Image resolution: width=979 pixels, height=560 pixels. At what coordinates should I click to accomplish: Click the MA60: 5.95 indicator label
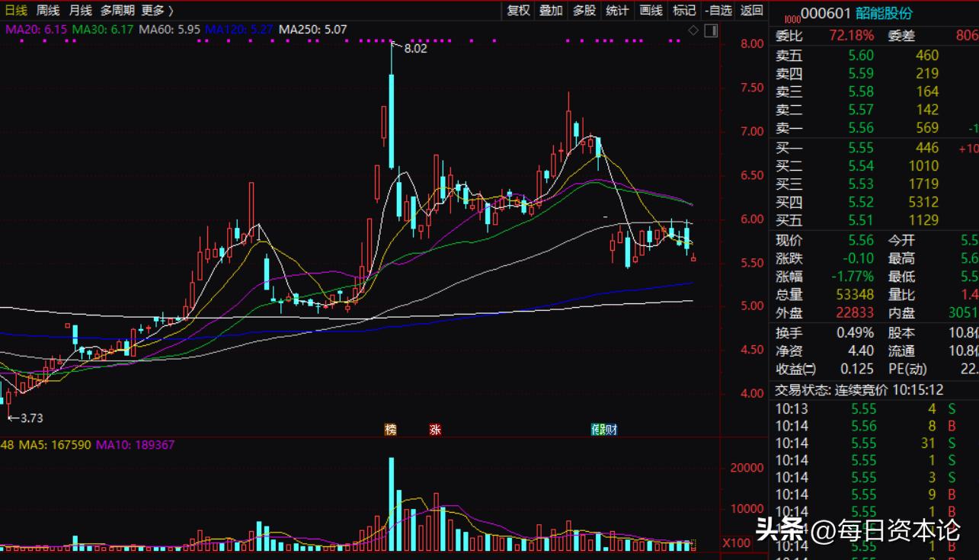tap(169, 30)
